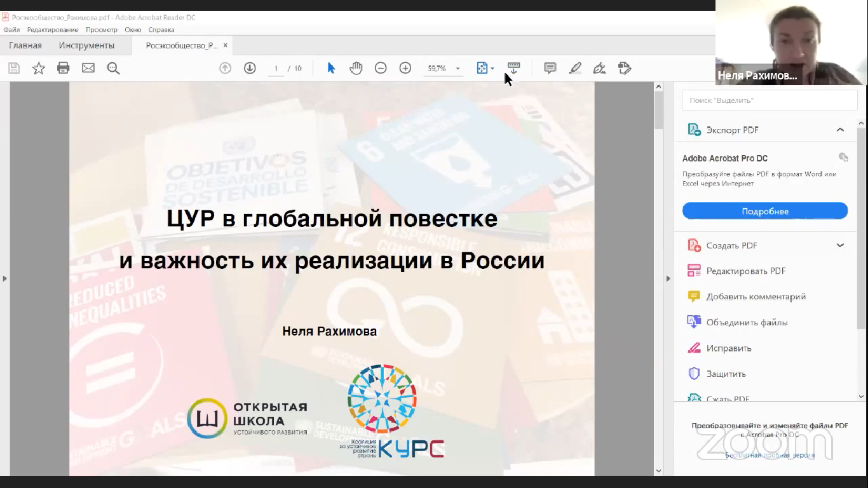Open the Редактирование menu
The width and height of the screenshot is (868, 488).
[53, 30]
